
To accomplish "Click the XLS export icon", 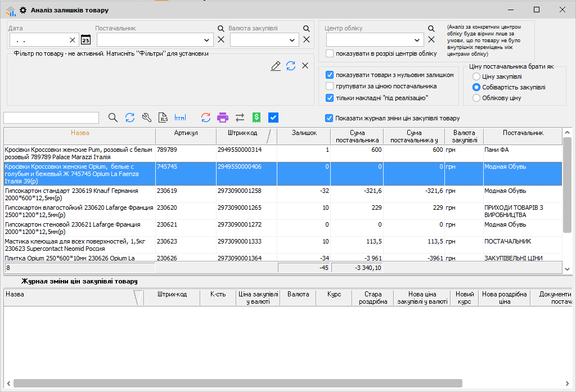I will point(164,118).
